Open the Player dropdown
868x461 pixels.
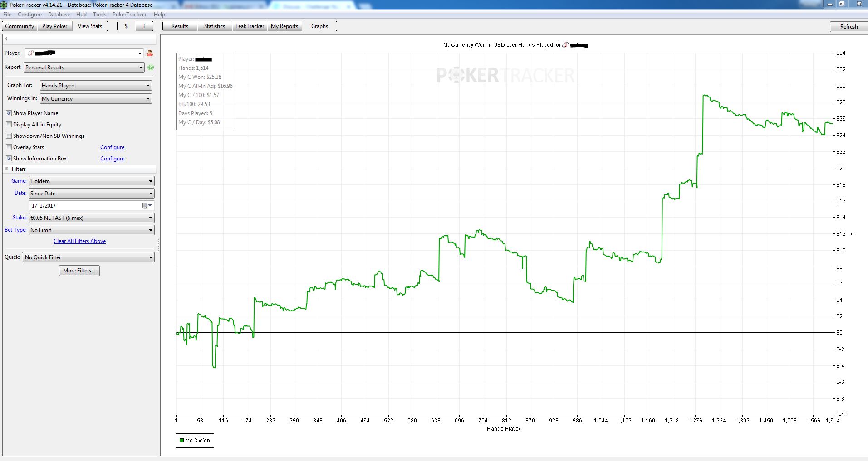tap(84, 53)
